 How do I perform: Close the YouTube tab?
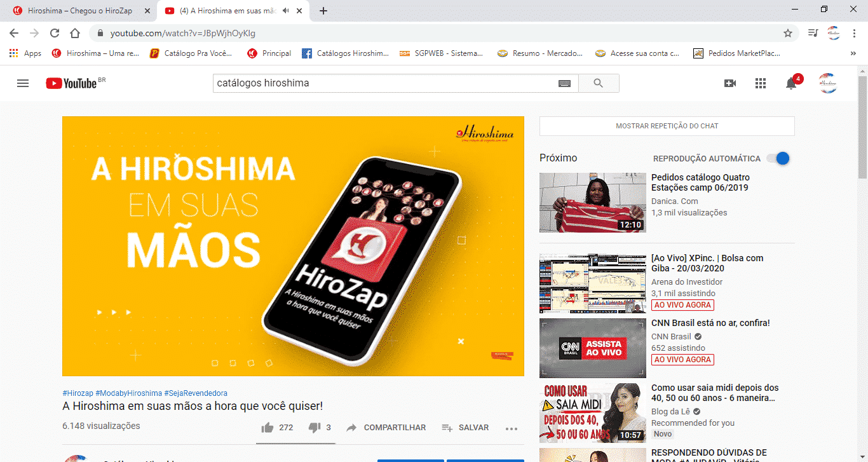point(299,11)
